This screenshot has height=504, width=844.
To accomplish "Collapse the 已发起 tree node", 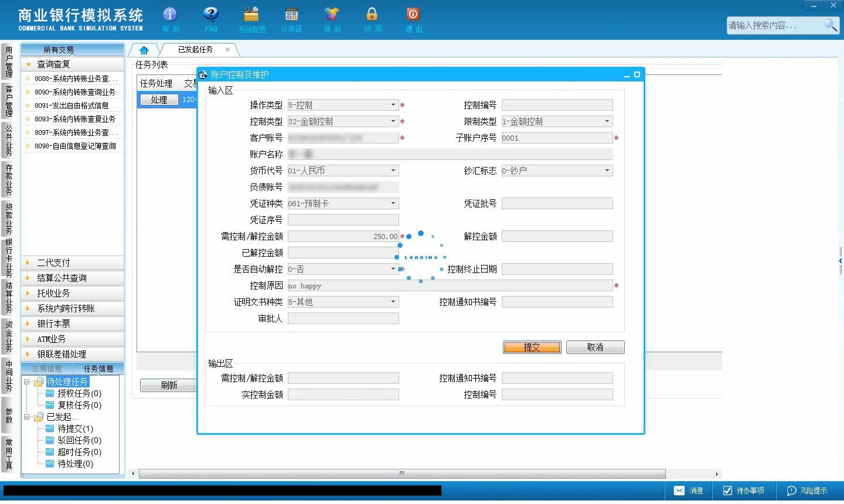I will pos(26,417).
